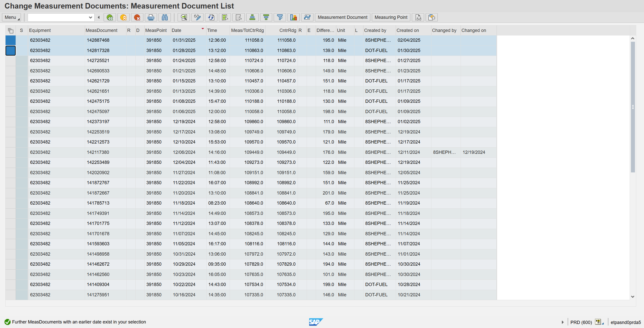This screenshot has height=328, width=644.
Task: Click the Refresh icon
Action: 211,17
